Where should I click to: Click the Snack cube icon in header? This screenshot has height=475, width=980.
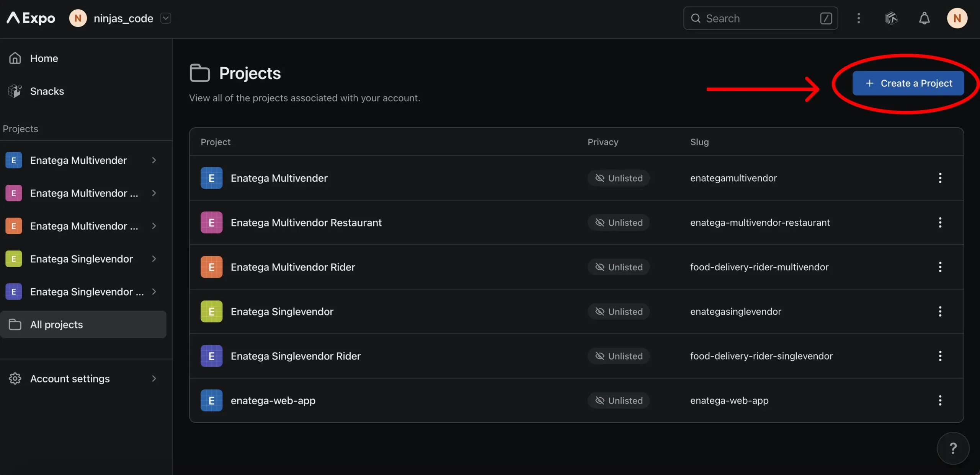(891, 18)
